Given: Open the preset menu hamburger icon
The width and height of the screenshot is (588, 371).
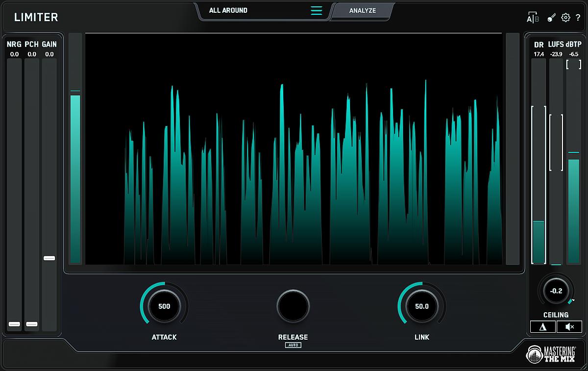Looking at the screenshot, I should (317, 10).
